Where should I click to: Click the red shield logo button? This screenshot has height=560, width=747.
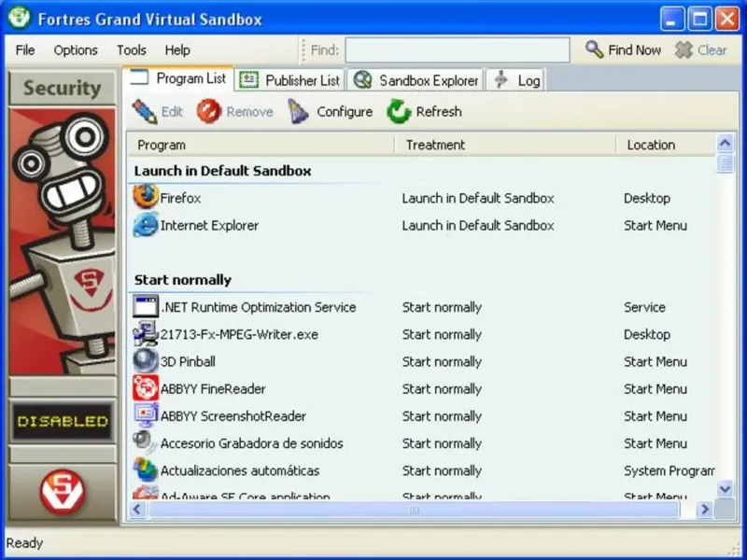pyautogui.click(x=62, y=493)
